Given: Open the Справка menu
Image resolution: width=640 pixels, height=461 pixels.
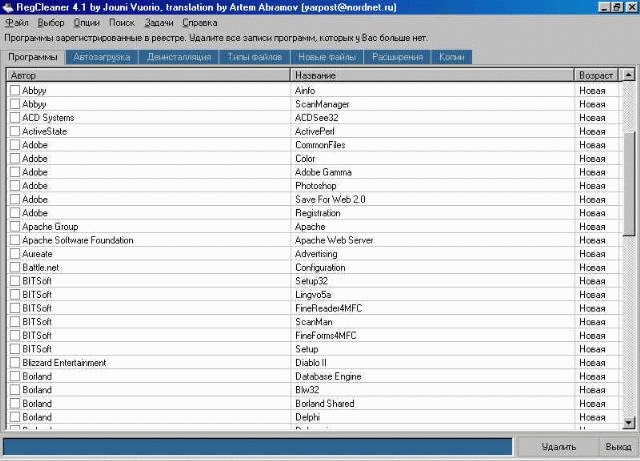Looking at the screenshot, I should 200,23.
